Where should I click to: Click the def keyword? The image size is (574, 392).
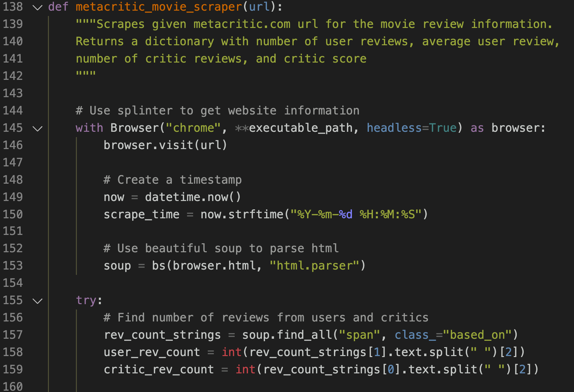coord(58,7)
